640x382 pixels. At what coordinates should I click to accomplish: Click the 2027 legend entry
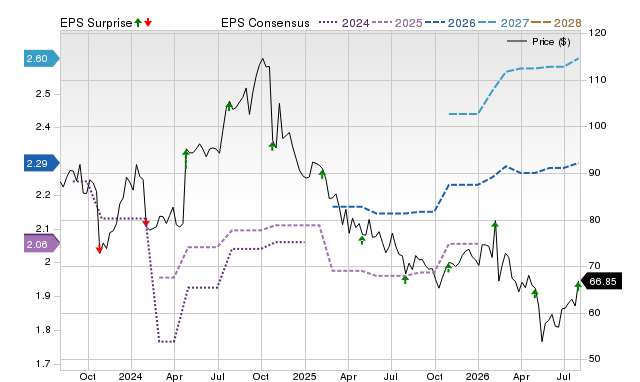tap(503, 23)
